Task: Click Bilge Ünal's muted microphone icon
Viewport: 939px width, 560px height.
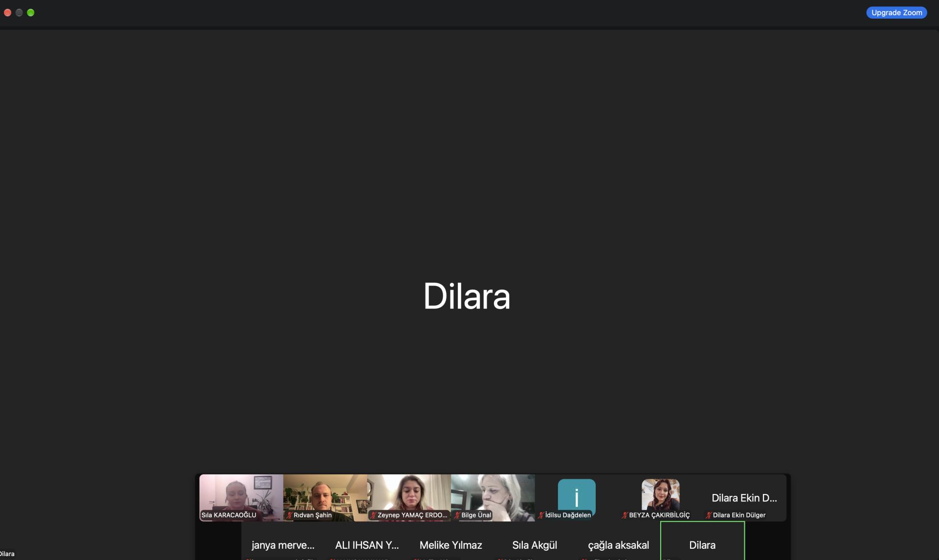Action: [457, 515]
